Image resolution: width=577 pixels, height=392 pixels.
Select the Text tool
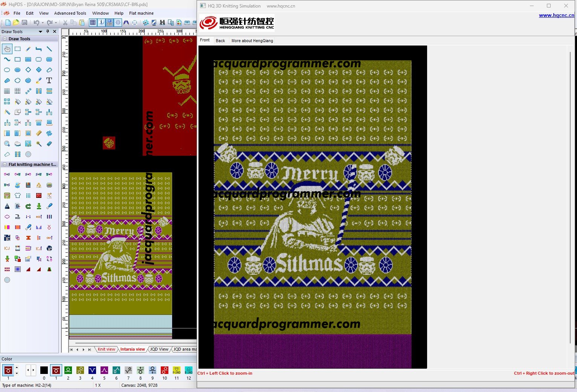49,81
